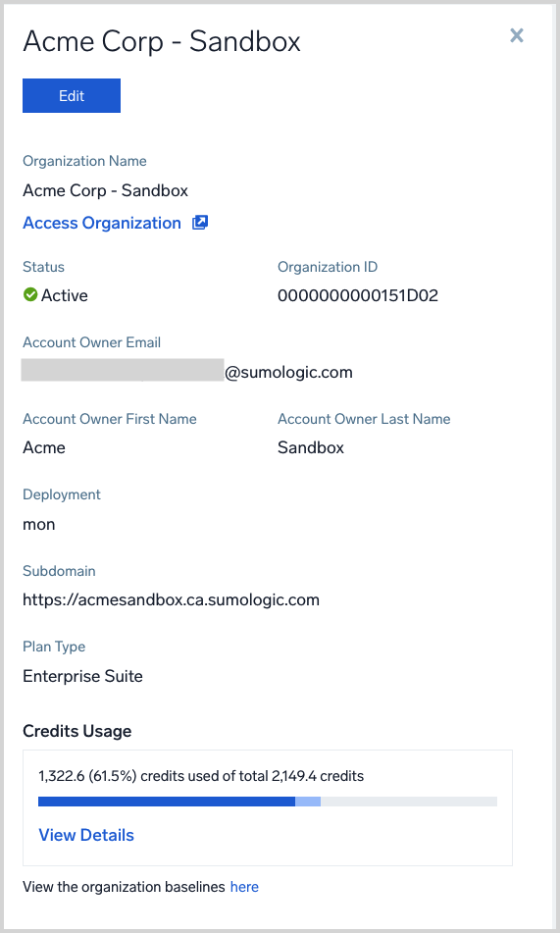The height and width of the screenshot is (933, 560).
Task: Select the Organization ID value 0000000000151D02
Action: [x=358, y=295]
